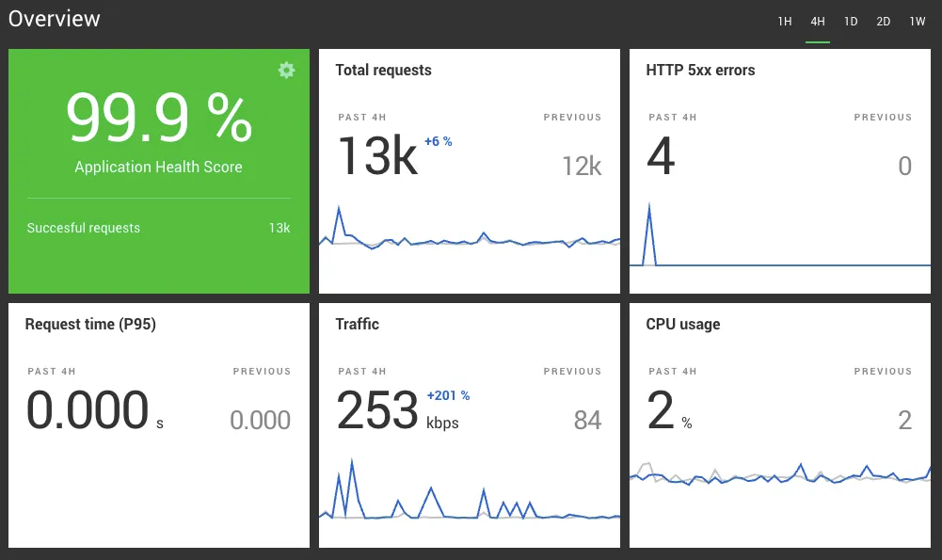Select the 2D time range
Image resolution: width=942 pixels, height=560 pixels.
point(883,21)
